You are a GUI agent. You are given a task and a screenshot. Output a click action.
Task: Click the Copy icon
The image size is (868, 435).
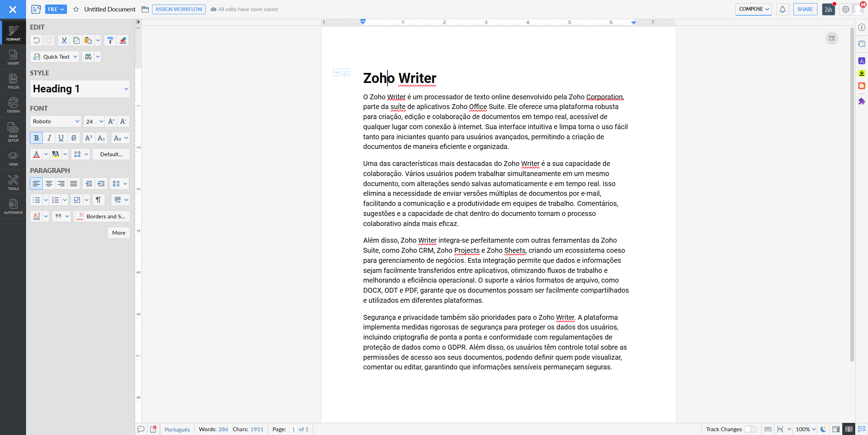[x=76, y=40]
